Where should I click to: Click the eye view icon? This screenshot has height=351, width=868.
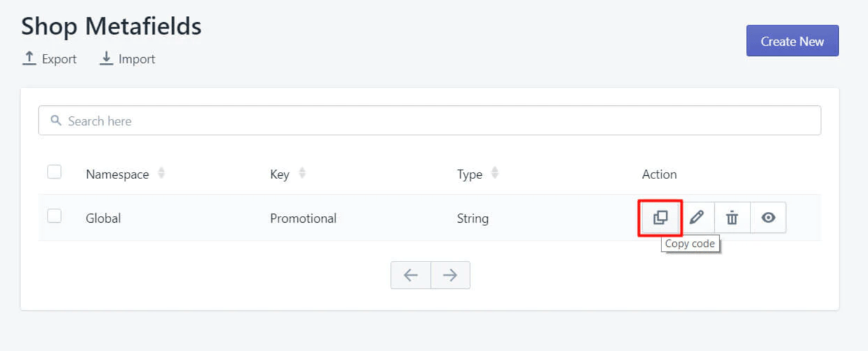[x=768, y=218]
